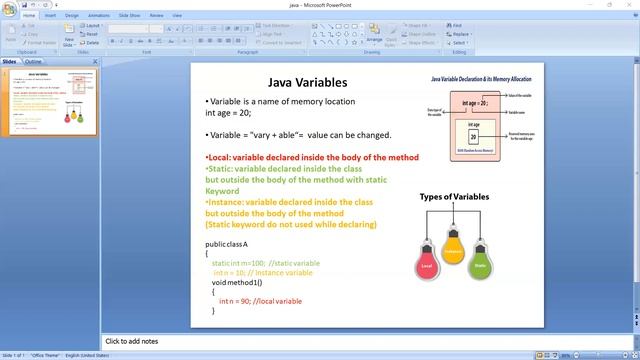Image resolution: width=640 pixels, height=360 pixels.
Task: Open the bullets list button
Action: pos(201,29)
